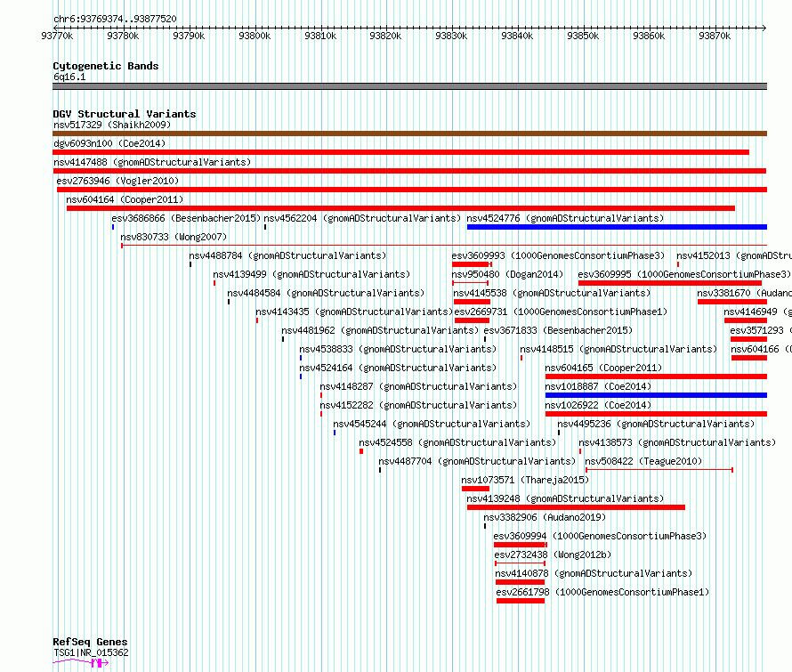Screen dimensions: 792x672
Task: Open nsv830733 (Wong2007) variant
Action: [x=174, y=237]
